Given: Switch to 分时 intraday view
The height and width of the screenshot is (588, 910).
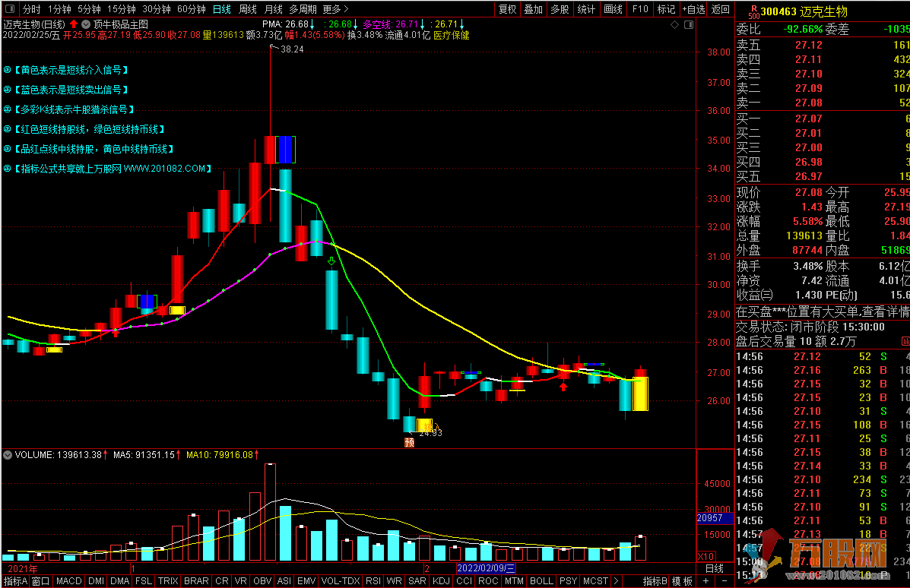Looking at the screenshot, I should 32,9.
